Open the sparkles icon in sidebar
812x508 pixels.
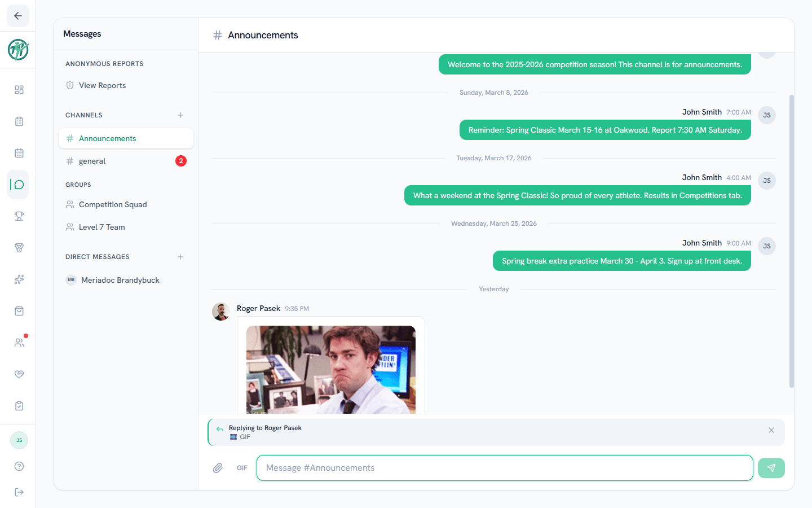point(19,279)
